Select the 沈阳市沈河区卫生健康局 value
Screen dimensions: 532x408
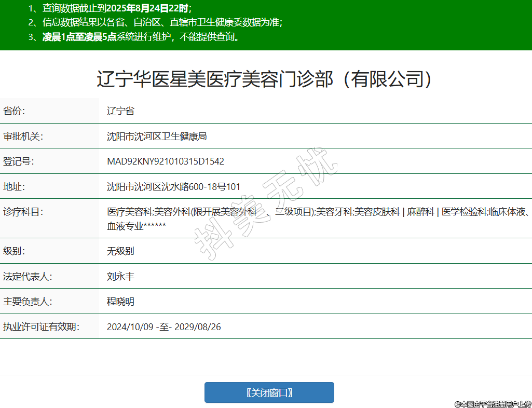point(157,137)
